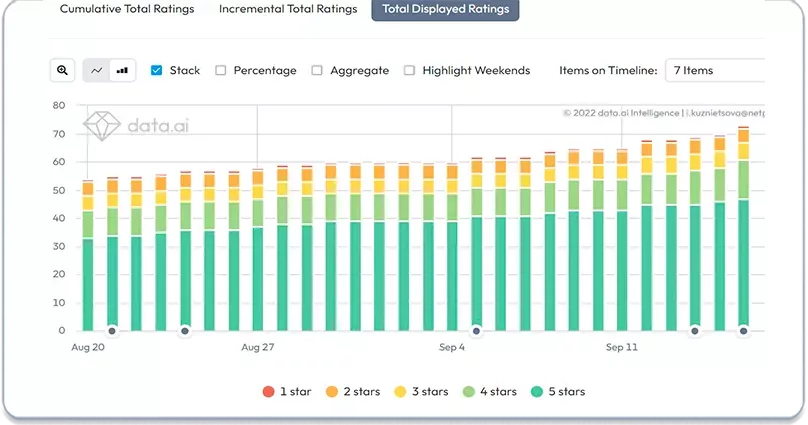Toggle 3 stars yellow legend item
The height and width of the screenshot is (425, 808).
(421, 392)
